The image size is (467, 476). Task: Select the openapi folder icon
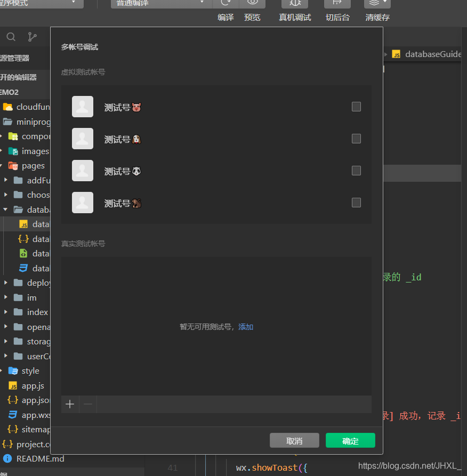point(18,327)
